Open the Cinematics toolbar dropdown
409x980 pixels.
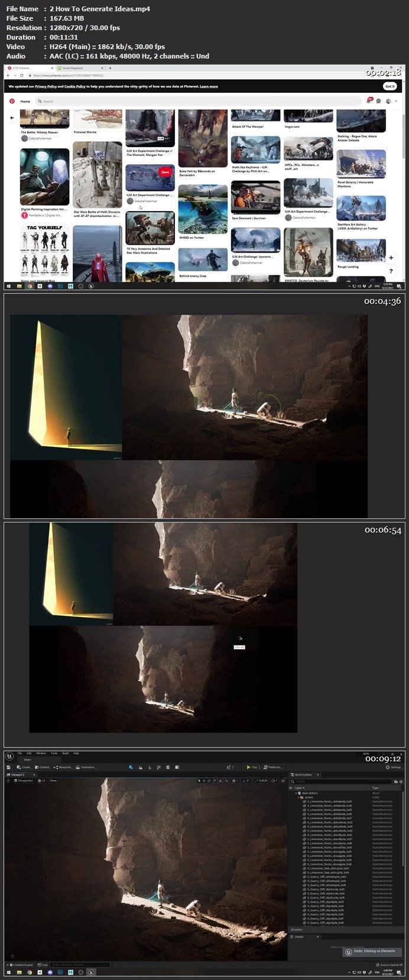(85, 767)
